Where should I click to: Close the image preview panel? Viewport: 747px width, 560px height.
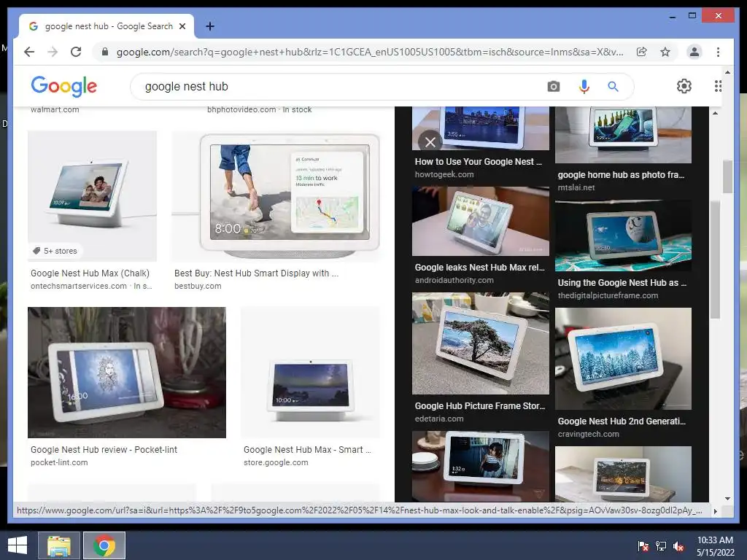(430, 142)
